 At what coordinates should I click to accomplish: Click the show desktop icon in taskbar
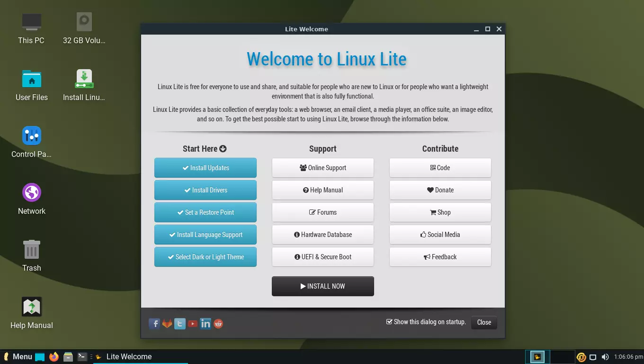tap(40, 357)
